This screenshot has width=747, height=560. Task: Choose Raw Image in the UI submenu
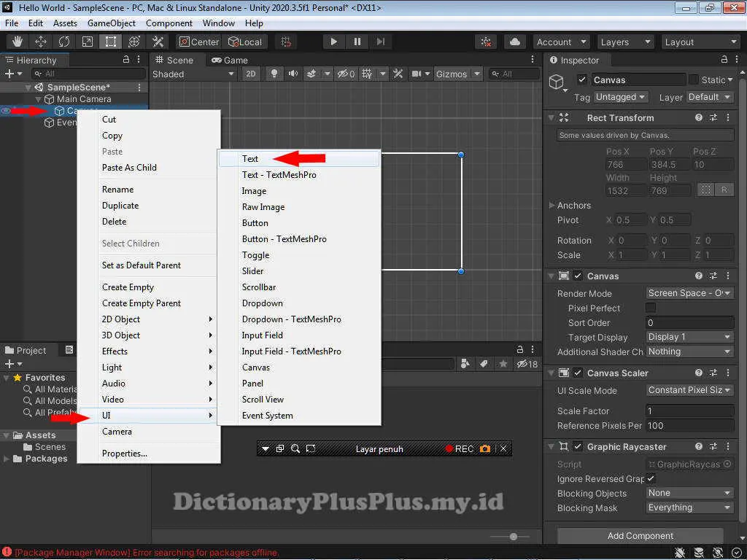tap(299, 206)
